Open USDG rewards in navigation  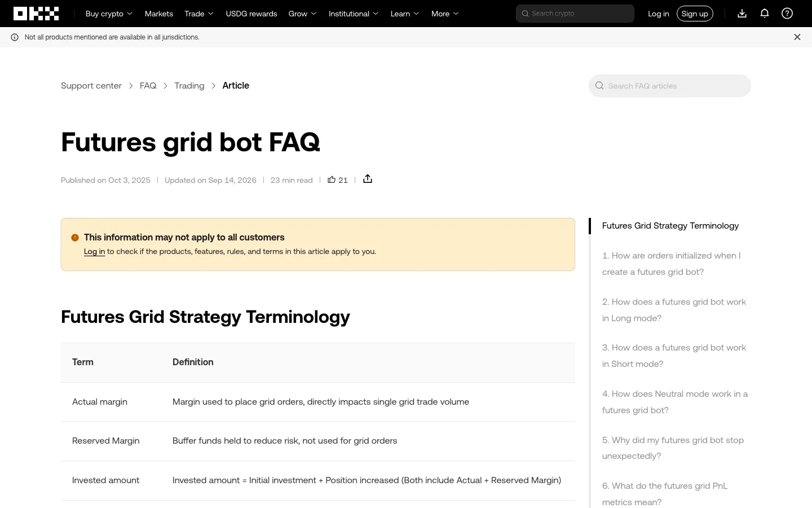point(251,14)
